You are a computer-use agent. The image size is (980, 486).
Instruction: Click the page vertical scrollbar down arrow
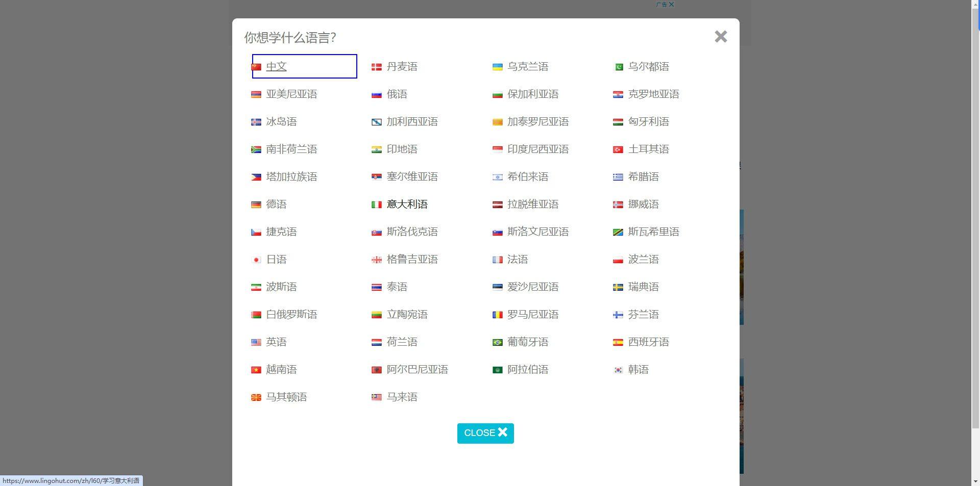click(975, 481)
